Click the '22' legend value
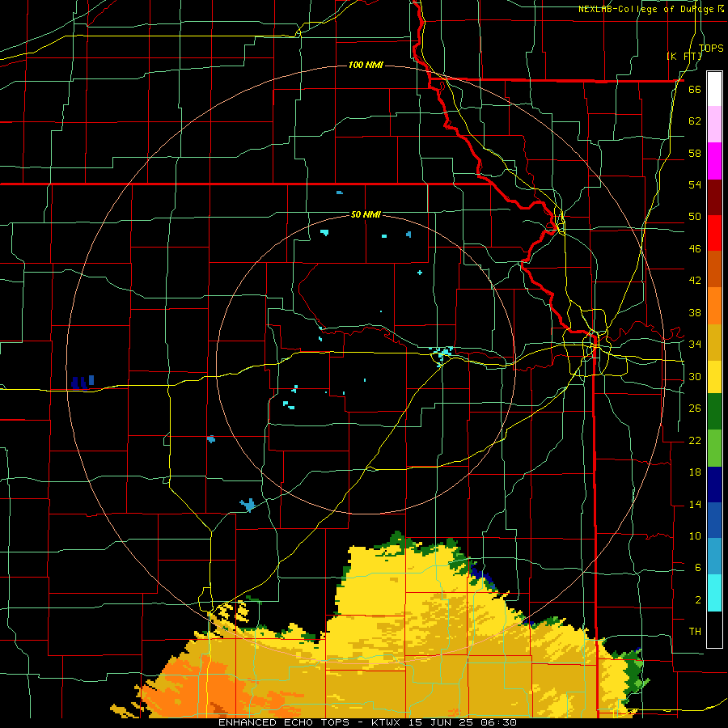 (x=695, y=440)
